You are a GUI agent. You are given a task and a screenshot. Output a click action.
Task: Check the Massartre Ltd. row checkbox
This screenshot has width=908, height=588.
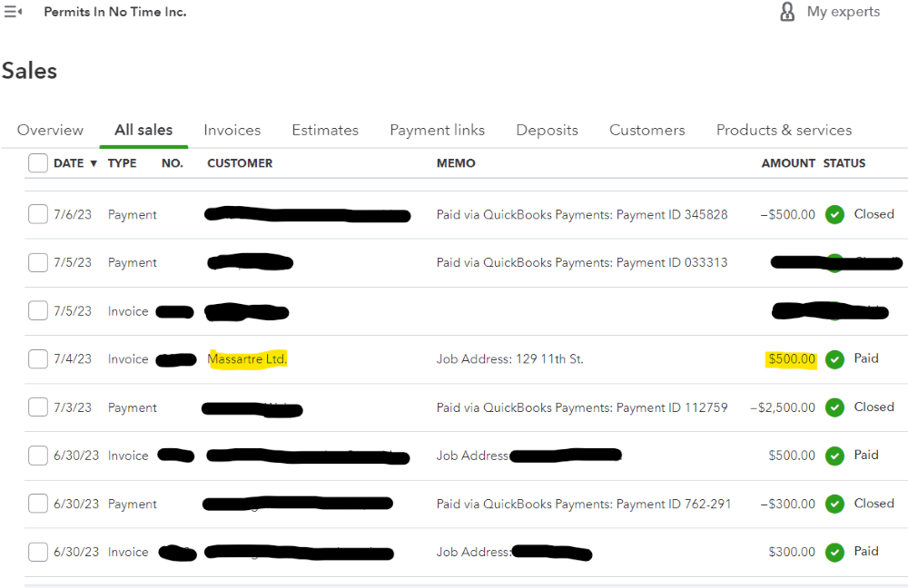(x=37, y=359)
